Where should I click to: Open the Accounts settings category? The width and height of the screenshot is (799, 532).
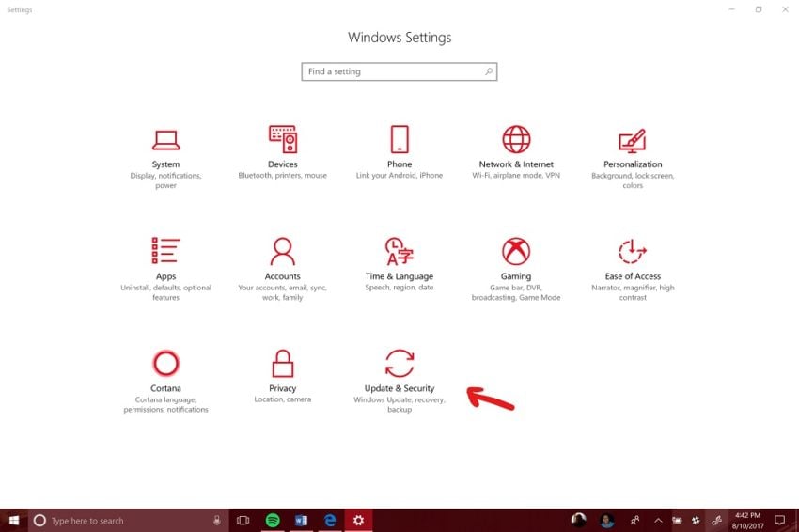point(282,269)
